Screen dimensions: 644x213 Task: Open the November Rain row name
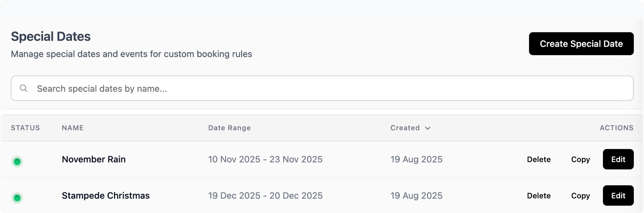tap(94, 159)
